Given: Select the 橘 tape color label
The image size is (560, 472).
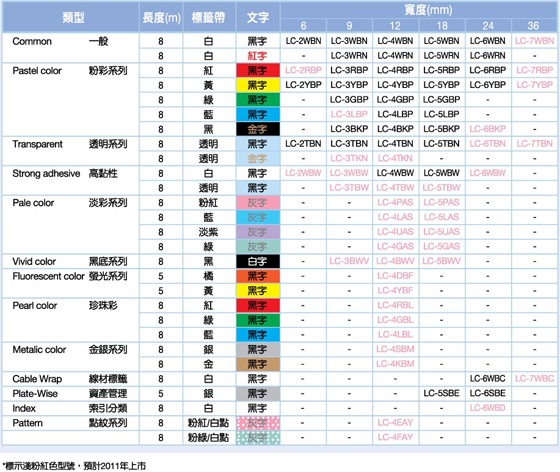Looking at the screenshot, I should tap(208, 276).
